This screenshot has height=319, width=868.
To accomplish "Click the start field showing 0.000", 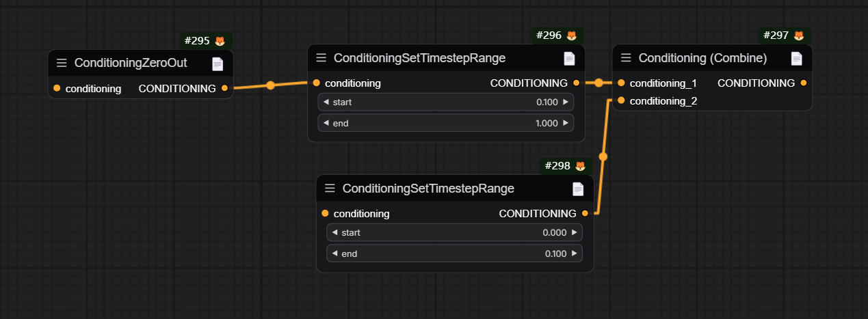I will click(x=454, y=232).
